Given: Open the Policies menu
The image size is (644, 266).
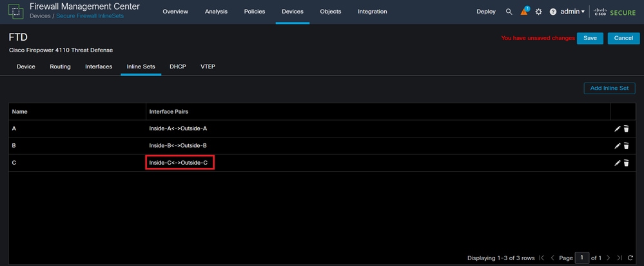Looking at the screenshot, I should click(255, 12).
